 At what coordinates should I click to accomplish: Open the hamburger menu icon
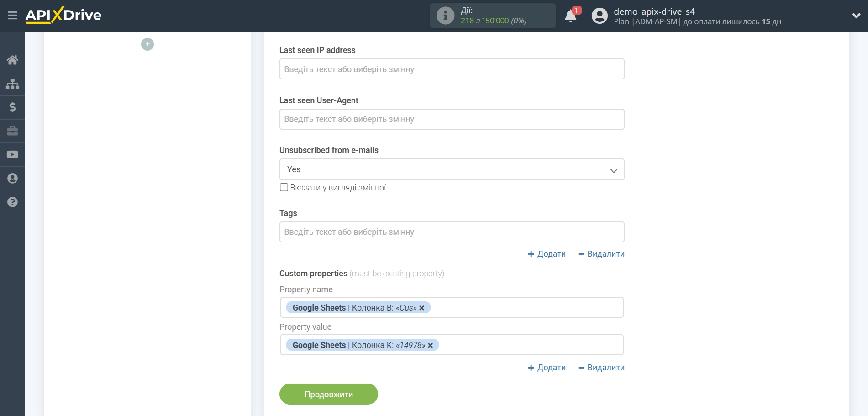12,16
